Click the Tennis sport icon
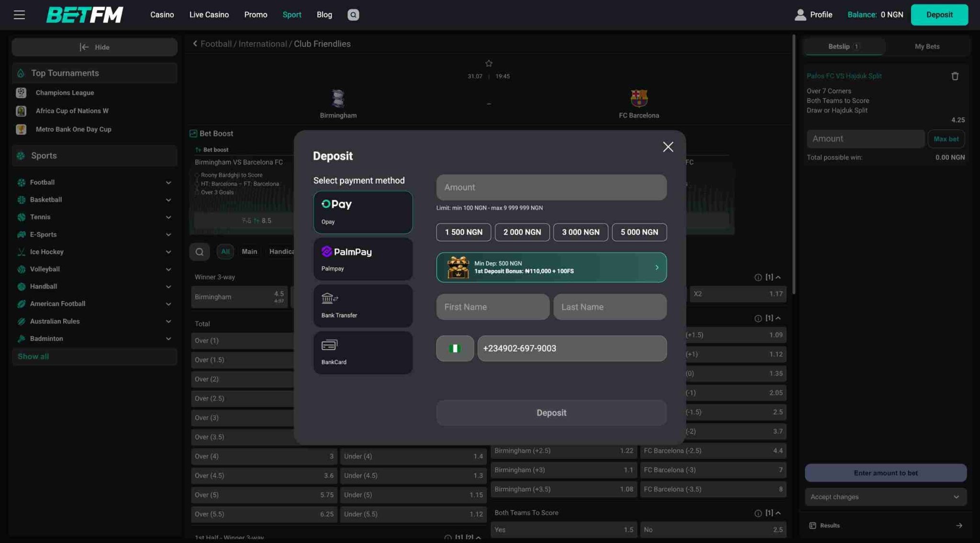Viewport: 980px width, 543px height. 21,217
